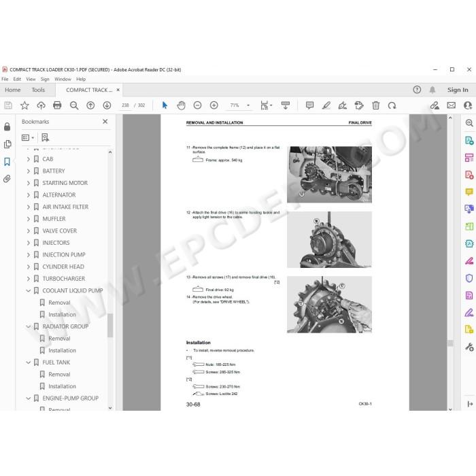Open fit page options icon
The height and width of the screenshot is (476, 476).
tap(267, 105)
